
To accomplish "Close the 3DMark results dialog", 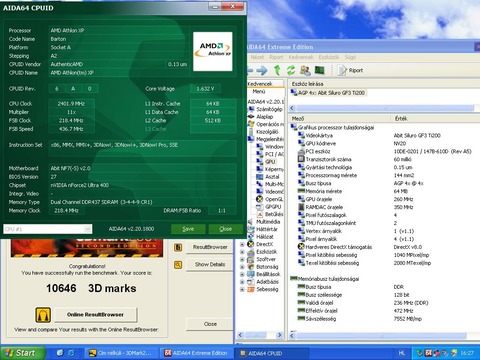I will pos(210,324).
